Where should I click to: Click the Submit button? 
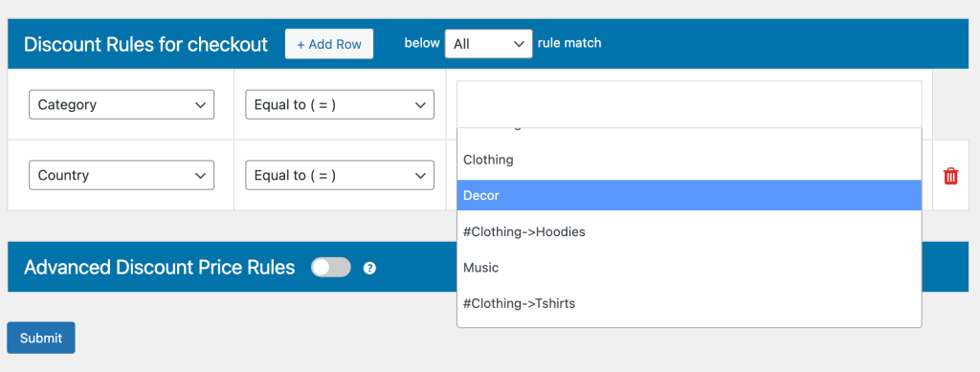[x=41, y=338]
